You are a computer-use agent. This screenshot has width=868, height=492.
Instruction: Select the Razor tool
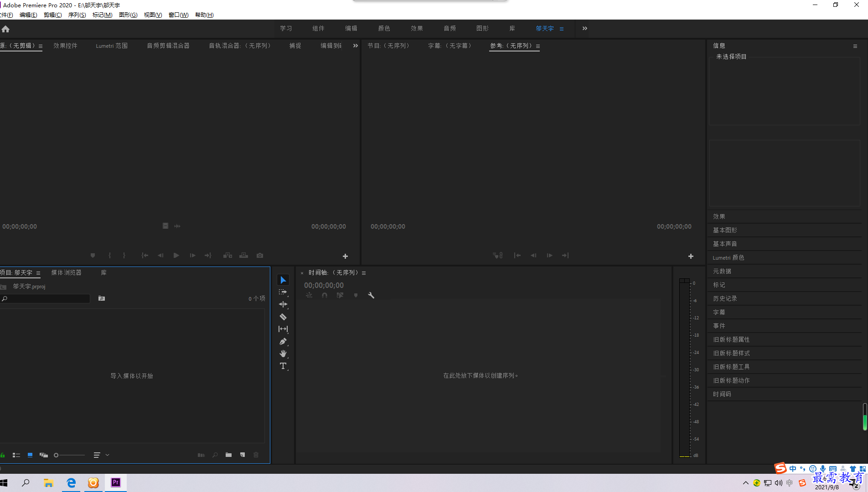(x=283, y=317)
